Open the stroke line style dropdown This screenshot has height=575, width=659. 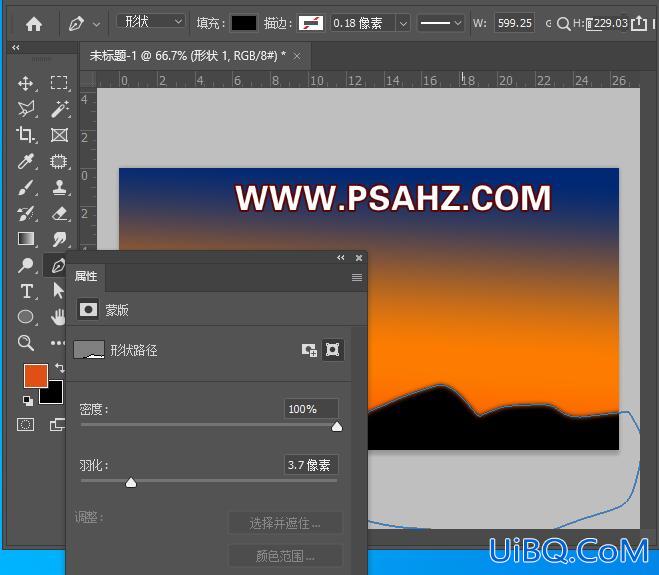pyautogui.click(x=441, y=23)
